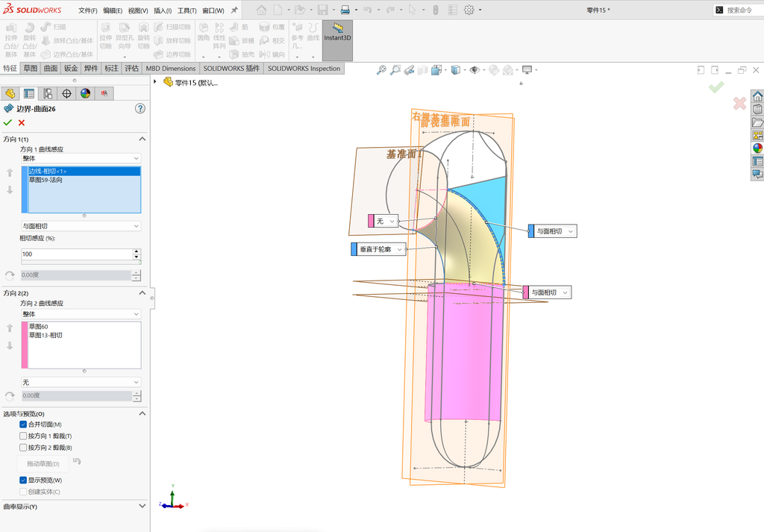Viewport: 764px width, 532px height.
Task: Cancel boundary surface with red X in panel
Action: click(22, 123)
